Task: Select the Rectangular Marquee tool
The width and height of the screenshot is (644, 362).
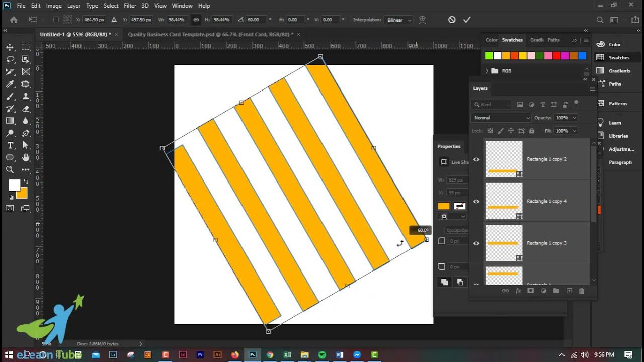Action: pyautogui.click(x=26, y=47)
